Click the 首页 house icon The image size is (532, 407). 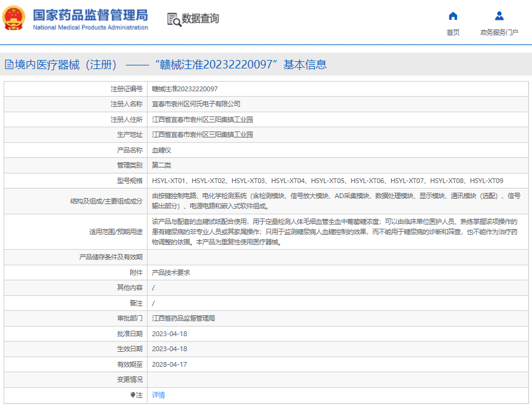(453, 16)
